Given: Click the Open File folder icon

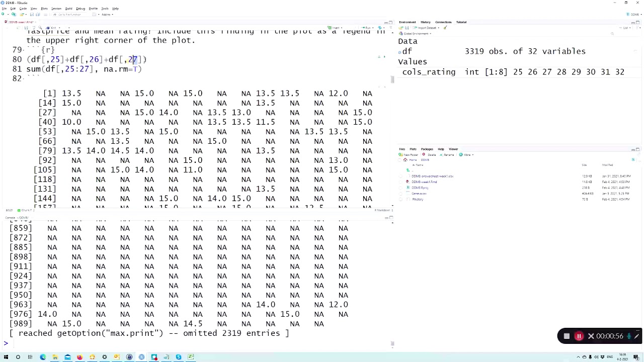Looking at the screenshot, I should coord(22,14).
